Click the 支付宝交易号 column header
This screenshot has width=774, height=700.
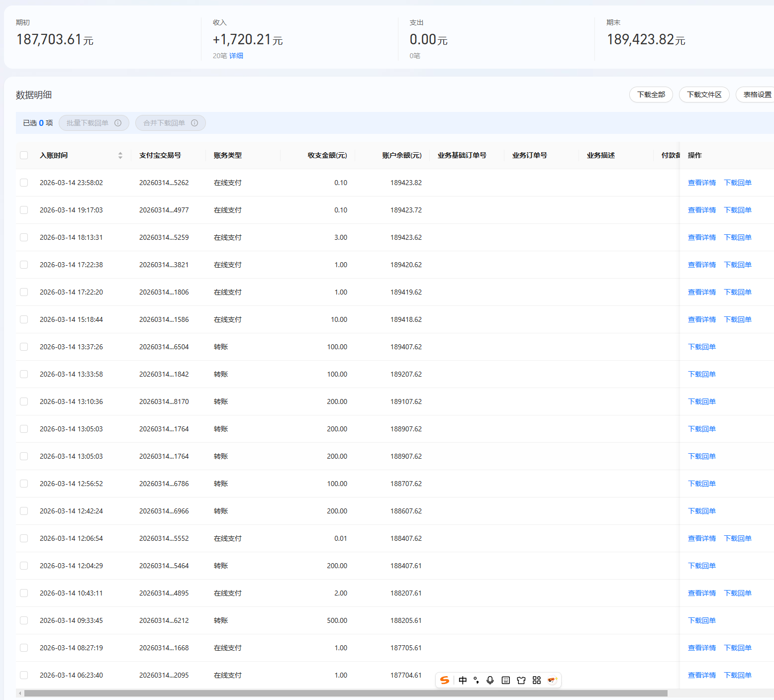(x=160, y=155)
